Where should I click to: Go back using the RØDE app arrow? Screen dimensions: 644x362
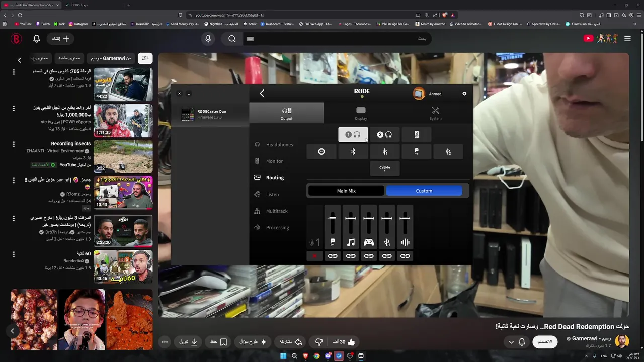[x=262, y=93]
